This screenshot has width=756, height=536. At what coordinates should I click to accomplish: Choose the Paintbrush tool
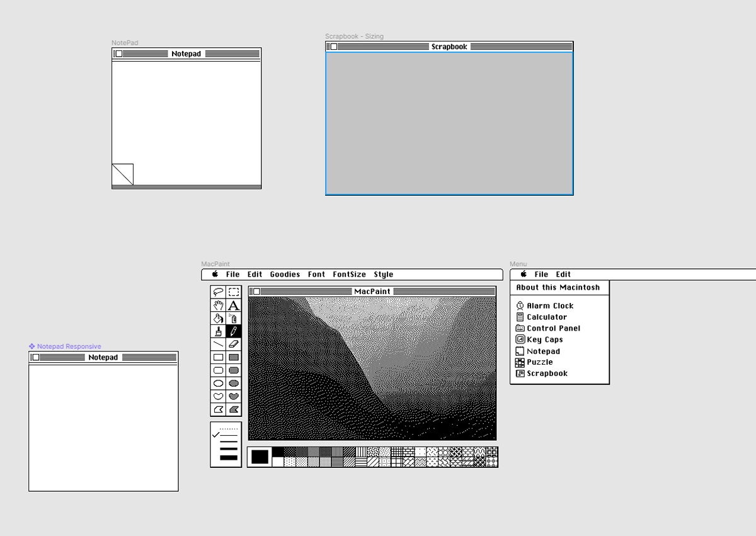pos(219,331)
